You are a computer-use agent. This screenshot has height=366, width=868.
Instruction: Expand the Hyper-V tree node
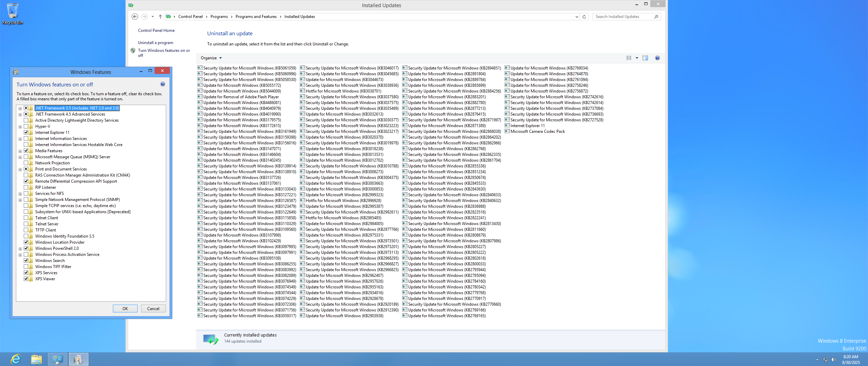pyautogui.click(x=20, y=127)
